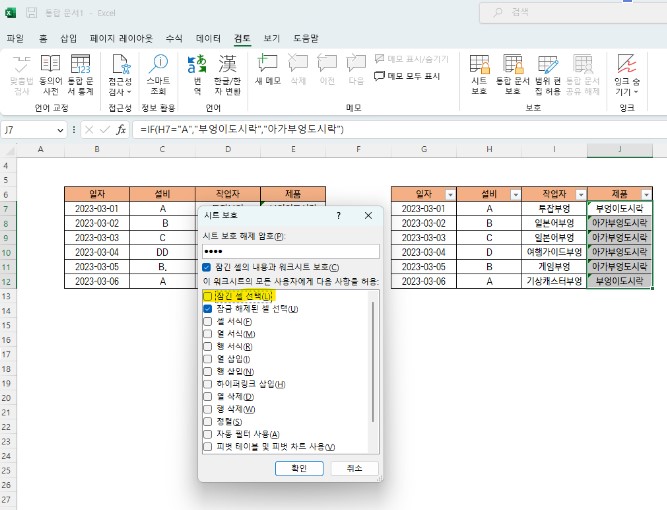Cancel formula entry with the X icon
The image size is (667, 510).
(x=89, y=130)
